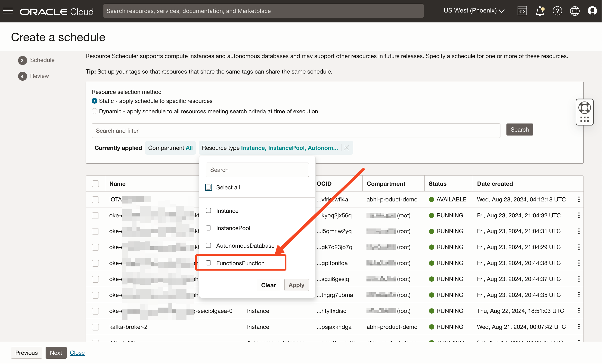Image resolution: width=602 pixels, height=364 pixels.
Task: Check the FunctionsFunction resource type
Action: pos(208,263)
